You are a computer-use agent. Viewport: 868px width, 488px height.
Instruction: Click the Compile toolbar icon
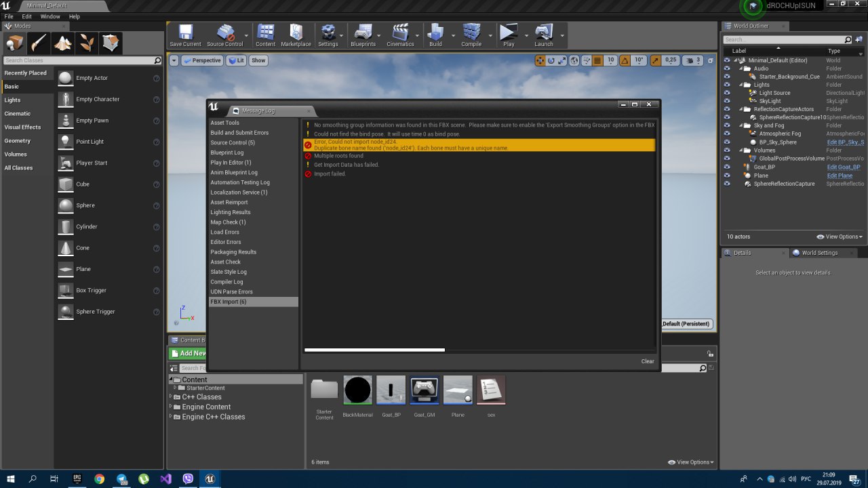(x=471, y=35)
